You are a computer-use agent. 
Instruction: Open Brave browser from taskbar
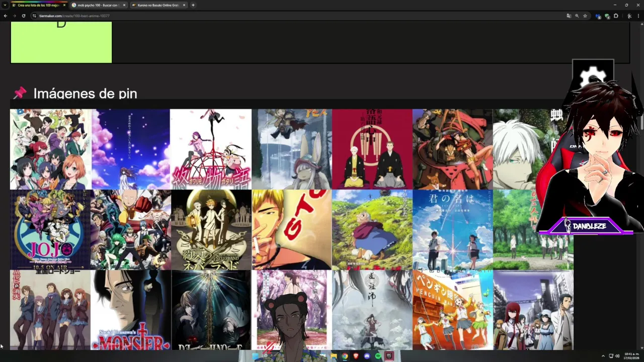[x=356, y=356]
